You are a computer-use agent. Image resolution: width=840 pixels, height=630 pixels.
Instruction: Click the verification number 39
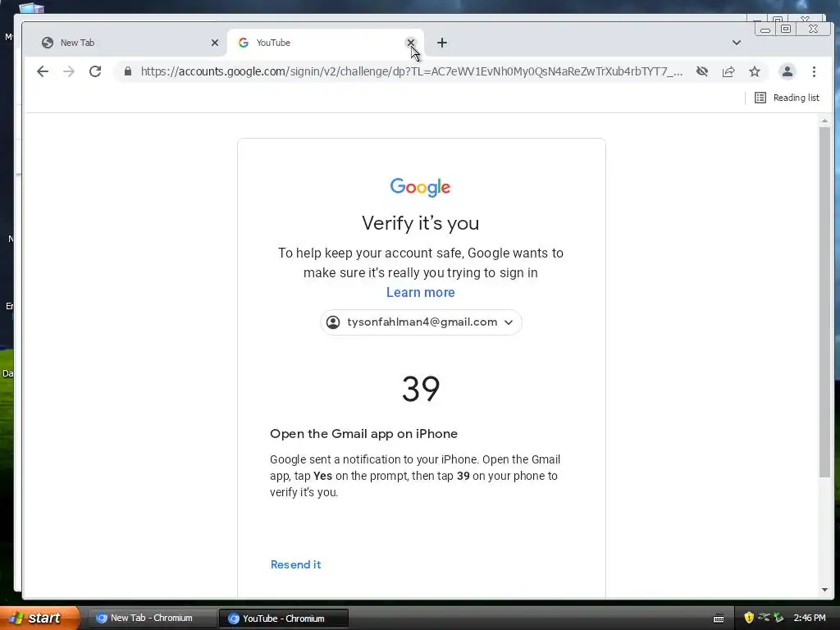(x=421, y=389)
